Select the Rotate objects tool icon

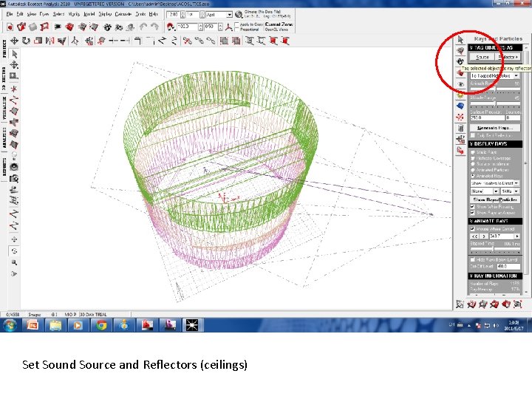point(26,41)
